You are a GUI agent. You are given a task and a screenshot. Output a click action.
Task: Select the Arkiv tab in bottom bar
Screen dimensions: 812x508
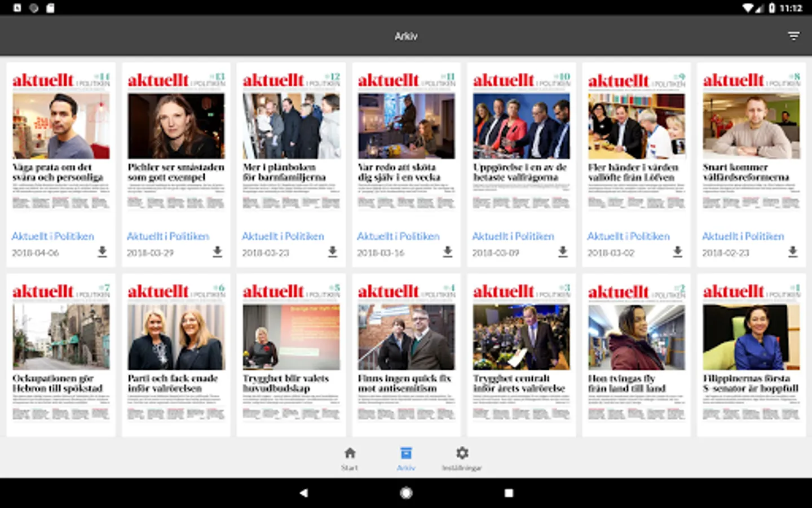[x=406, y=459]
